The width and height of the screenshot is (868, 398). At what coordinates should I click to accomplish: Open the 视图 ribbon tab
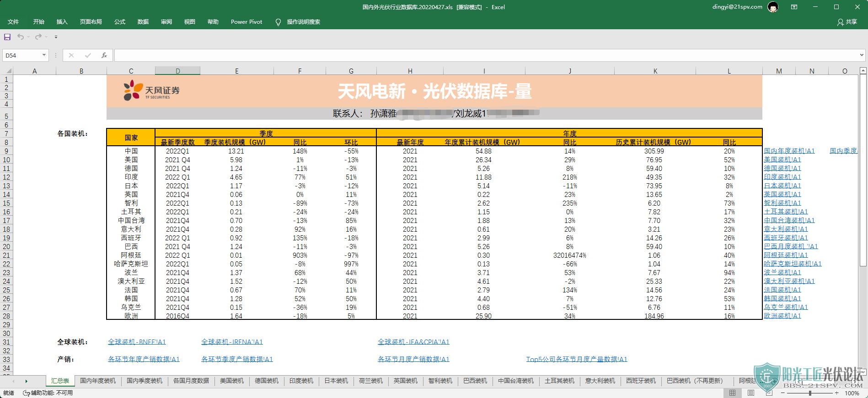point(190,22)
